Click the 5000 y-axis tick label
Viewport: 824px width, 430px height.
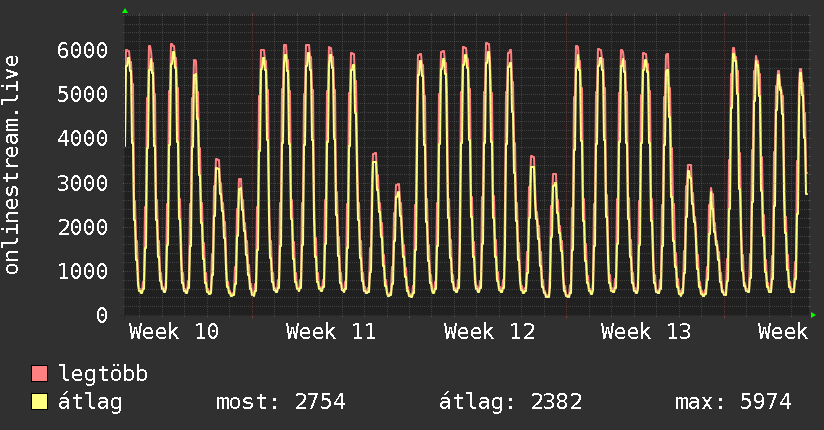83,95
